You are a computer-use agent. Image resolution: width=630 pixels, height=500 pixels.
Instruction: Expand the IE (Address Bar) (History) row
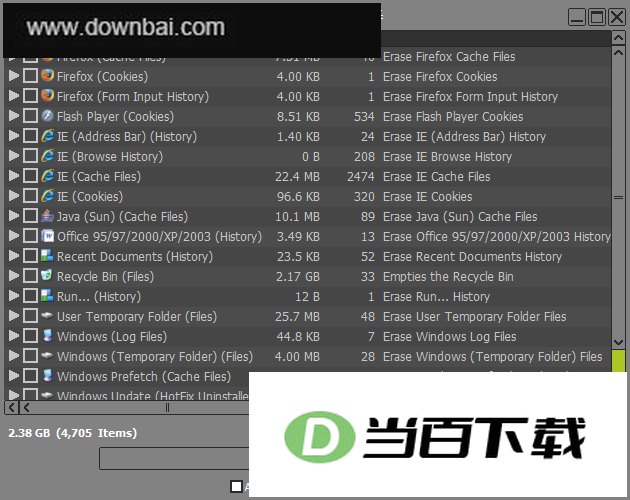point(14,136)
